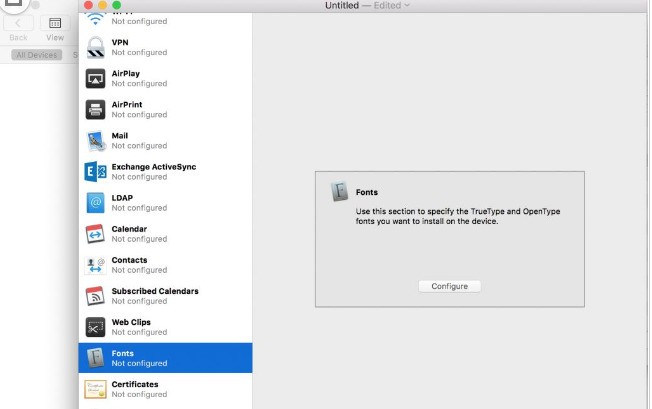The image size is (652, 409).
Task: Select the Wi-Fi payload at list top
Action: coord(165,20)
